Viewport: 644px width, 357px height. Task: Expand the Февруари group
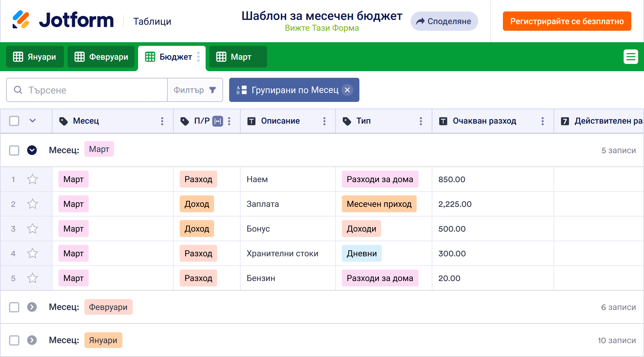click(32, 307)
